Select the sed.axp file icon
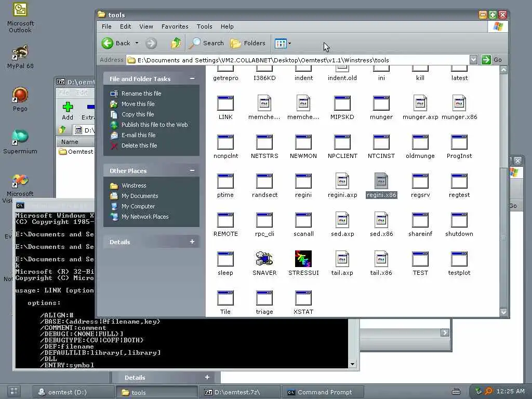Screen dimensions: 532x399 click(342, 220)
